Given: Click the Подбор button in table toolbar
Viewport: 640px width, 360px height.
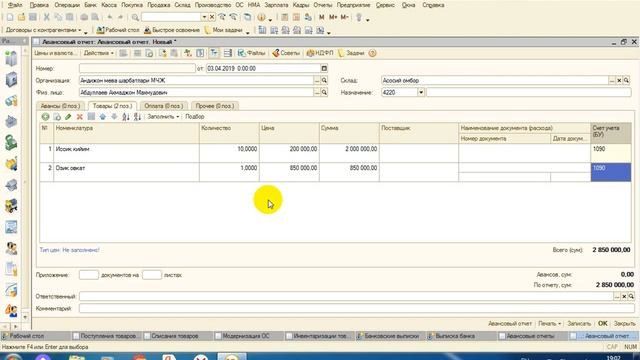Looking at the screenshot, I should tap(195, 117).
